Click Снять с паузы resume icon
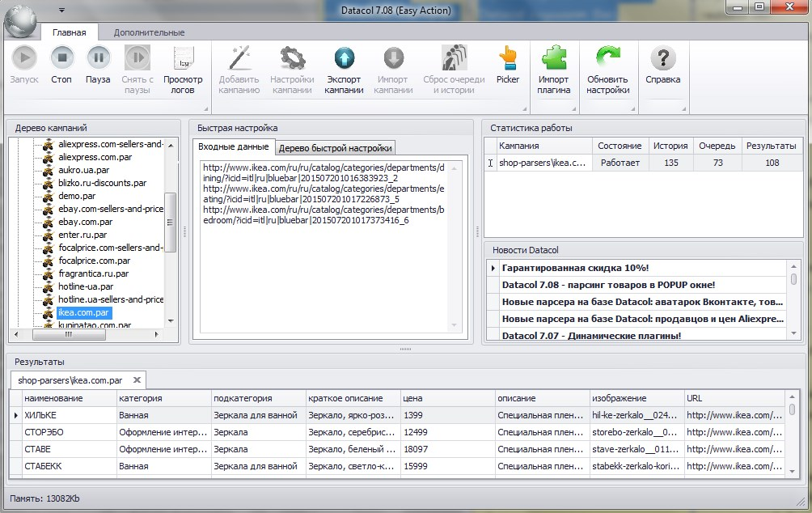Viewport: 812px width, 513px height. [x=137, y=57]
